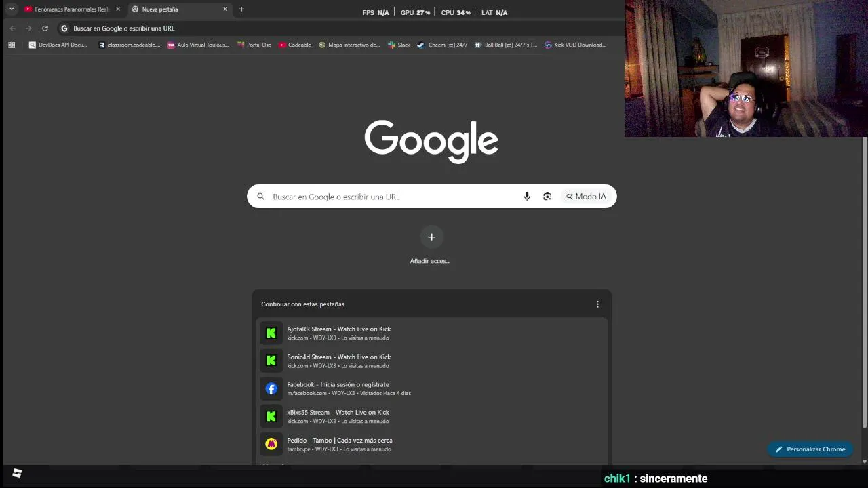The width and height of the screenshot is (868, 488).
Task: Open Aula Virtual Toulouse bookmark
Action: (x=199, y=45)
